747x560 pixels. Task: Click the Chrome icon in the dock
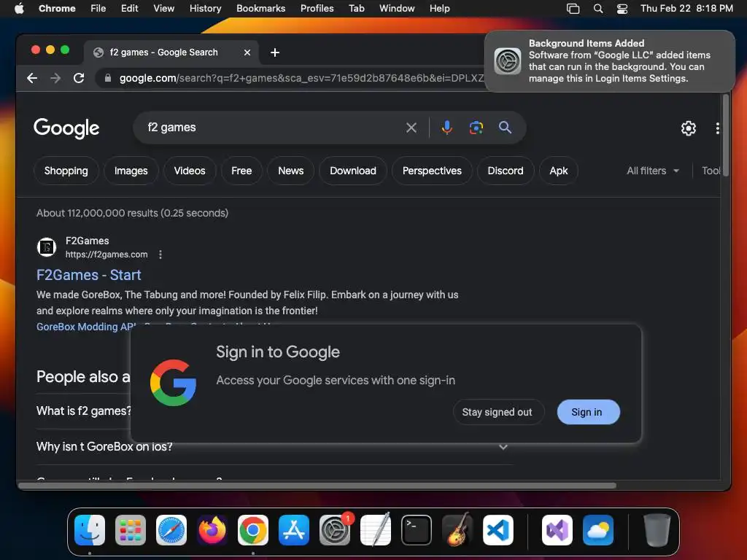click(253, 530)
